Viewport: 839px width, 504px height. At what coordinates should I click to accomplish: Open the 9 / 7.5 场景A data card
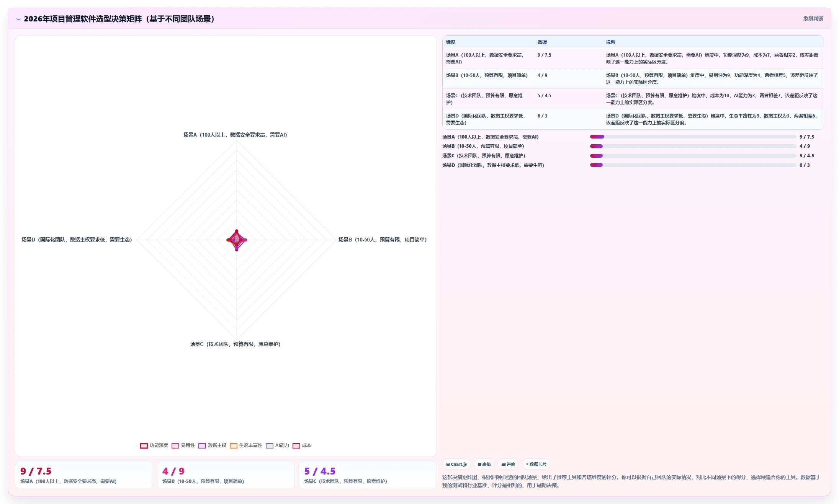tap(84, 475)
